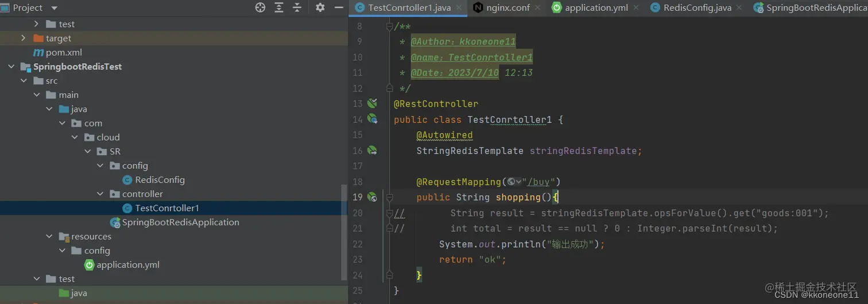The width and height of the screenshot is (868, 304).
Task: Click the "/buy" mapping path link
Action: click(539, 182)
